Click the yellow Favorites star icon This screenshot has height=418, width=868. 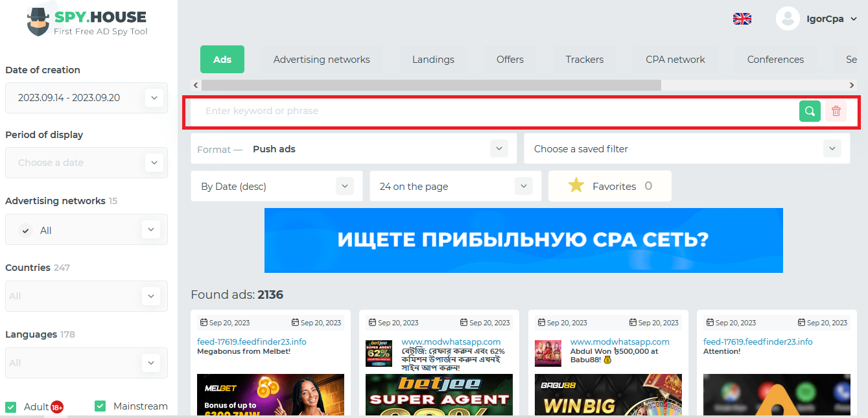576,186
